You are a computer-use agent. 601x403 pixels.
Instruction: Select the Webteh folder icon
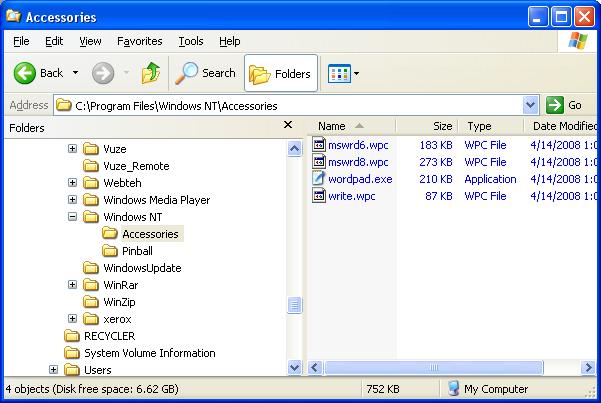coord(91,183)
